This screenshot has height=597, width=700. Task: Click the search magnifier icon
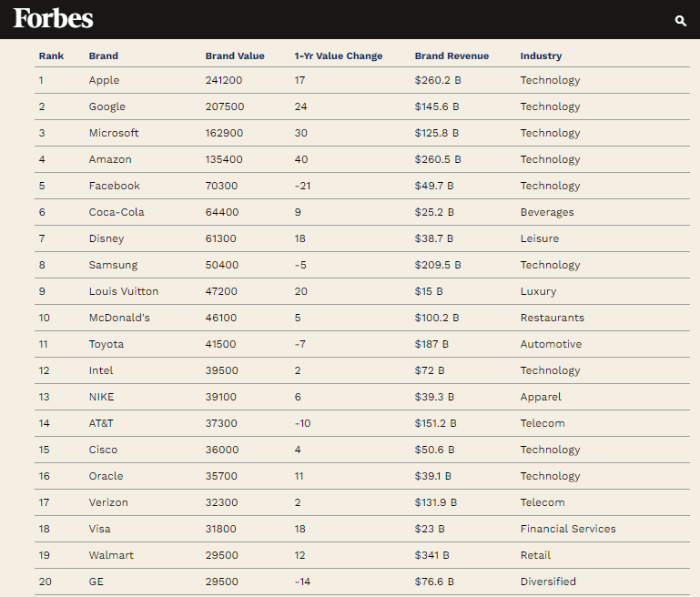coord(680,20)
